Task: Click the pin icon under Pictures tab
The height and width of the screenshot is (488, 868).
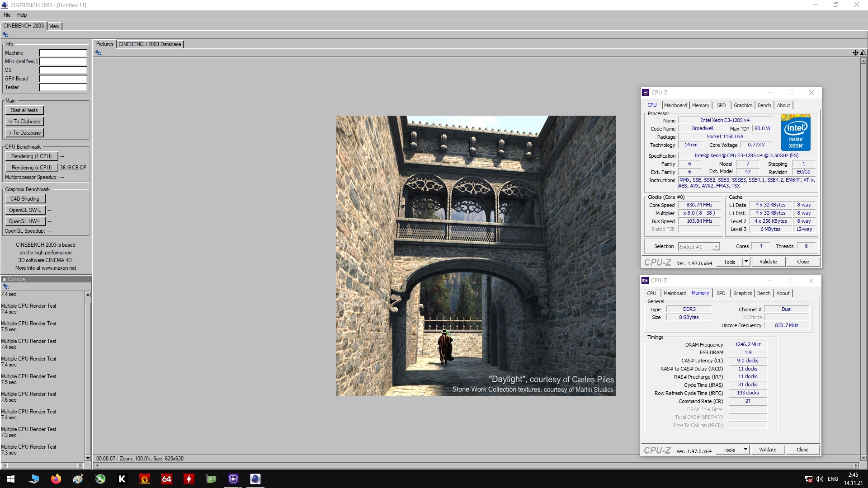Action: click(98, 53)
